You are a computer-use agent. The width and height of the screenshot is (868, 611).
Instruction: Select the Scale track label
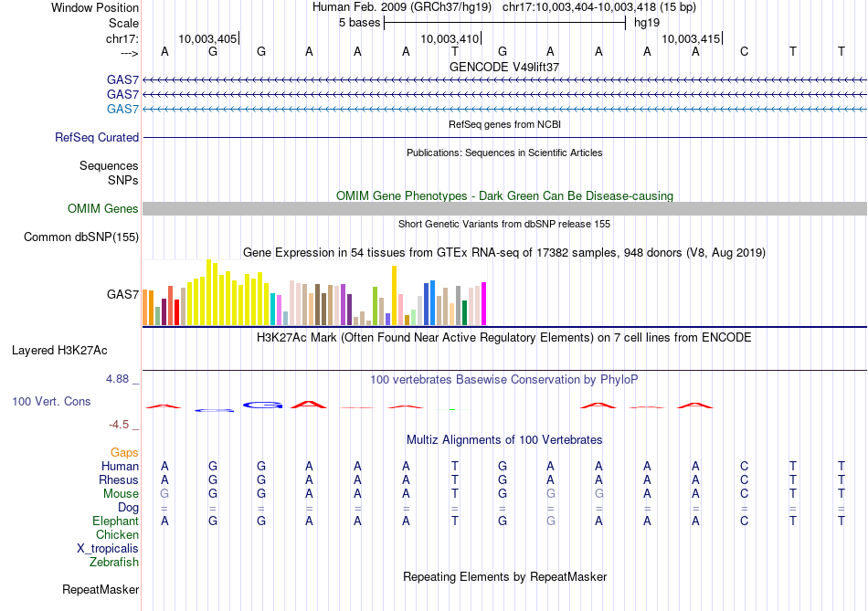[123, 23]
